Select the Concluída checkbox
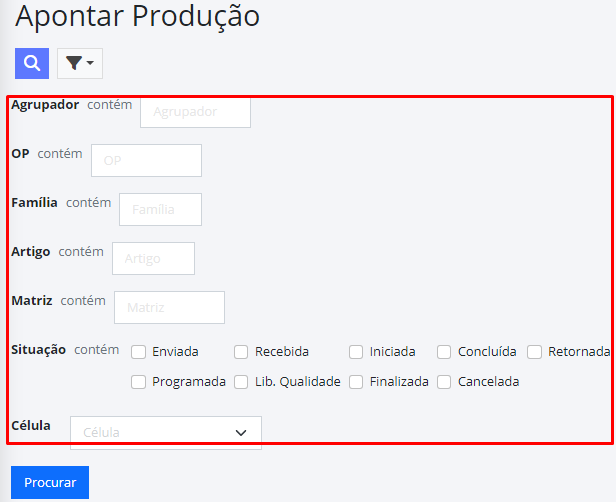 coord(444,352)
